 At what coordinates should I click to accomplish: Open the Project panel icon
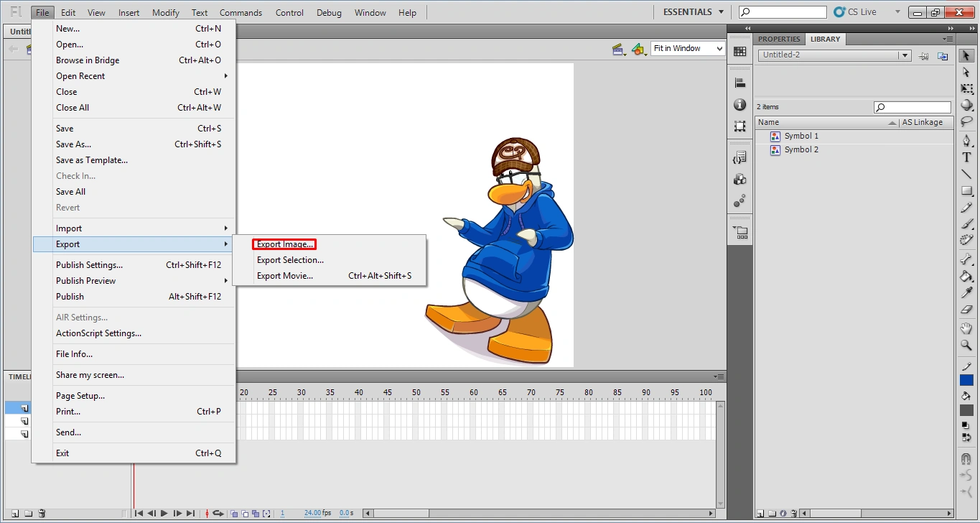739,233
